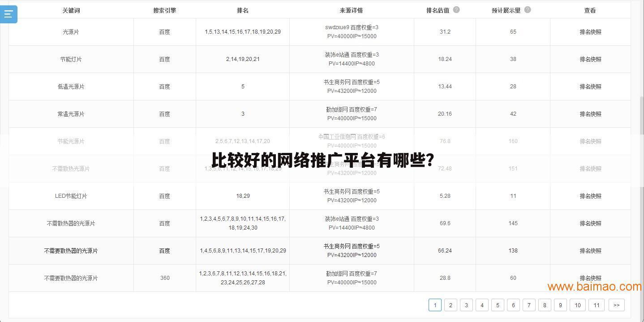Click the 排名 column header

(243, 10)
